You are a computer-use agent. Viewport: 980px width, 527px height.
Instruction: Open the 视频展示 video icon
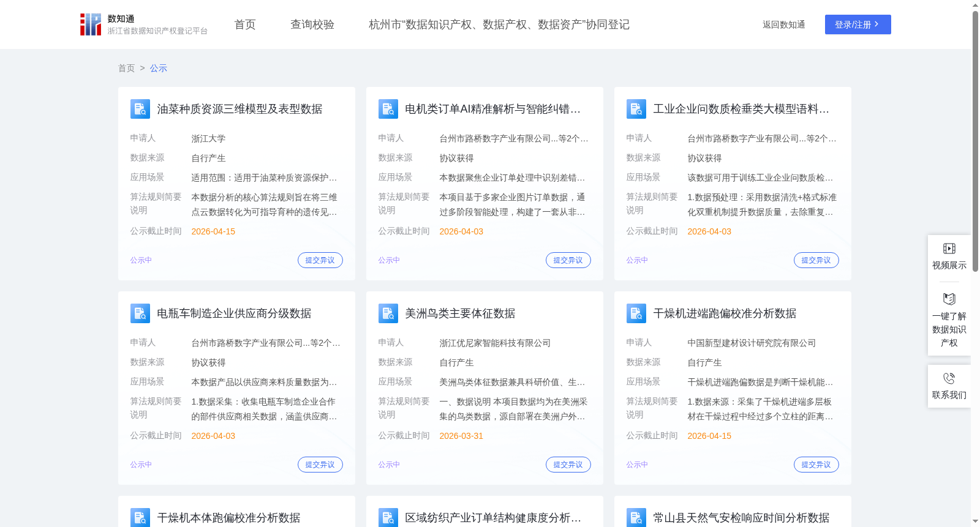(949, 249)
